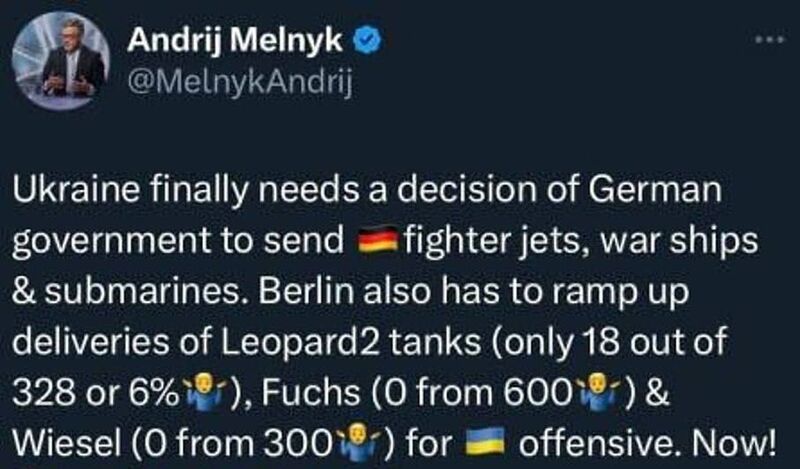Click the Ukrainian flag emoji
800x469 pixels.
(x=485, y=442)
